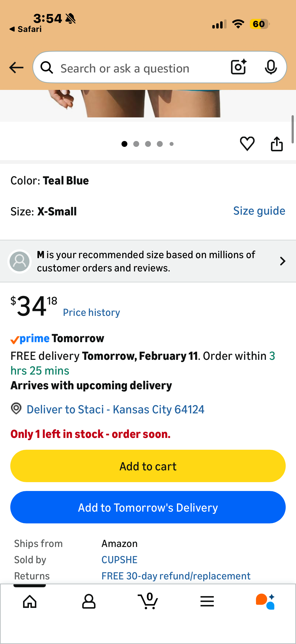296x644 pixels.
Task: Add item to wish list heart
Action: pyautogui.click(x=247, y=144)
